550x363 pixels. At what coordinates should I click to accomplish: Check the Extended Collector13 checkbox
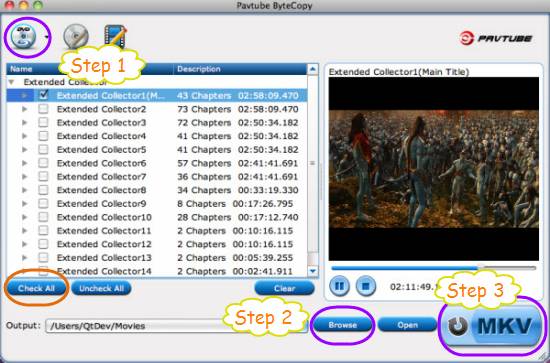click(43, 258)
